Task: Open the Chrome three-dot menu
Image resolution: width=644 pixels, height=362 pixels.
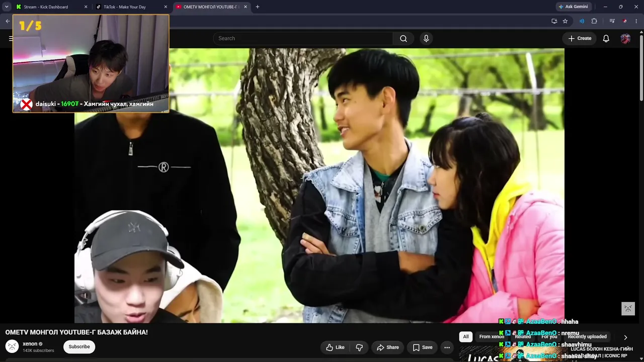Action: (x=636, y=21)
